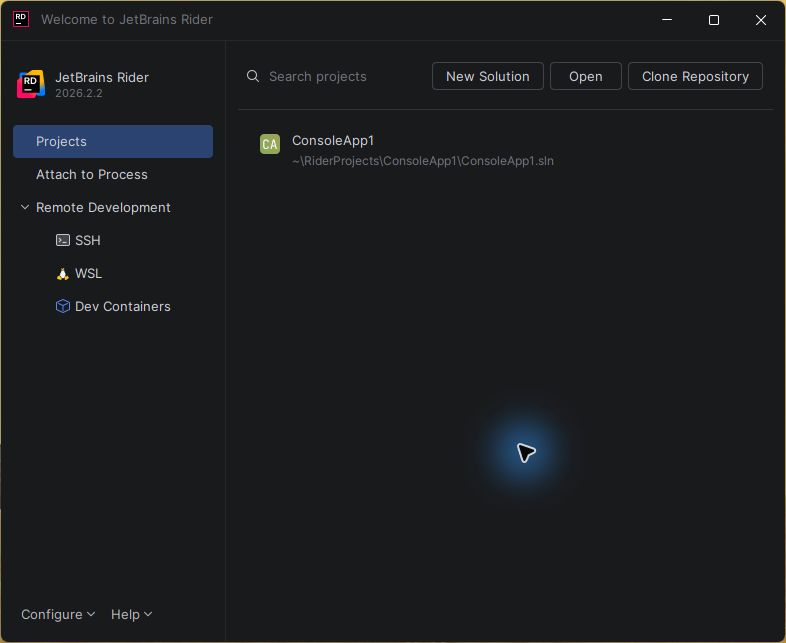Minimize the Welcome window
Viewport: 786px width, 643px height.
point(667,20)
